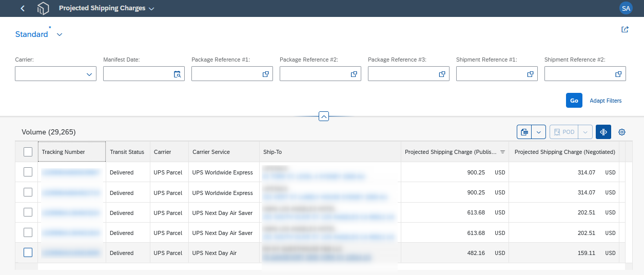Click the back navigation arrow
The height and width of the screenshot is (275, 644).
[23, 8]
